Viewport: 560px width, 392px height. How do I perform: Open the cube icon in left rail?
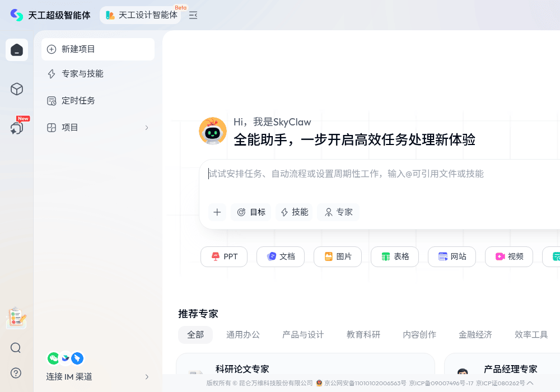[x=17, y=89]
